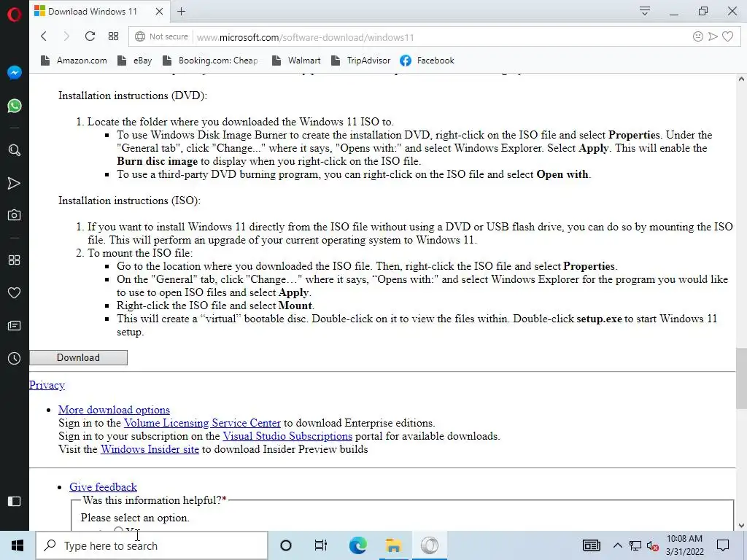The height and width of the screenshot is (560, 747).
Task: Open Volume Licensing Service Center link
Action: click(x=202, y=423)
